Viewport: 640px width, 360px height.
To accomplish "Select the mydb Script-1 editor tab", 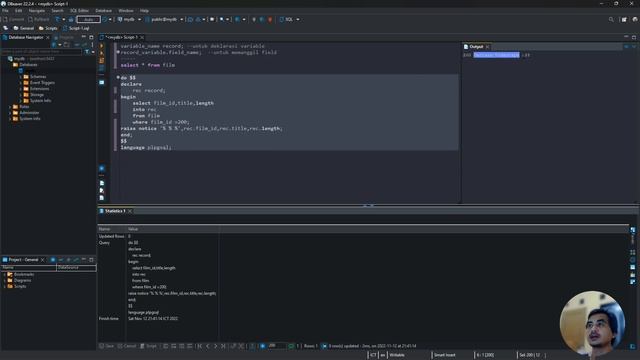I will click(x=121, y=37).
